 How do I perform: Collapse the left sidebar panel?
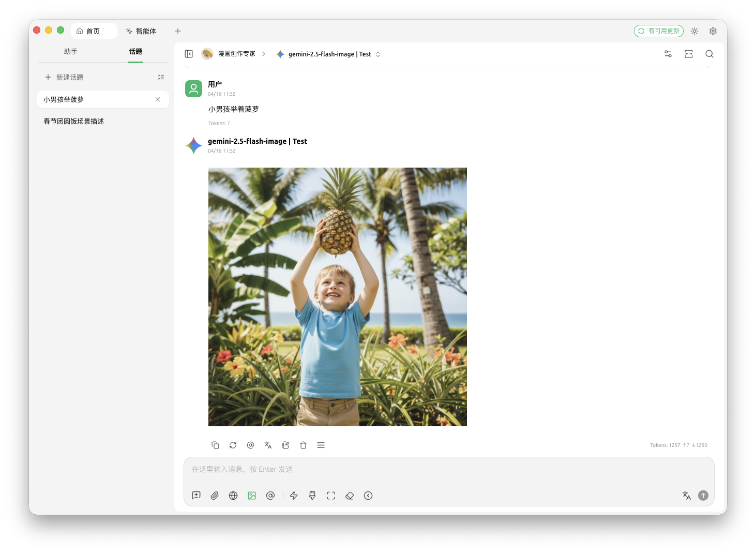189,54
